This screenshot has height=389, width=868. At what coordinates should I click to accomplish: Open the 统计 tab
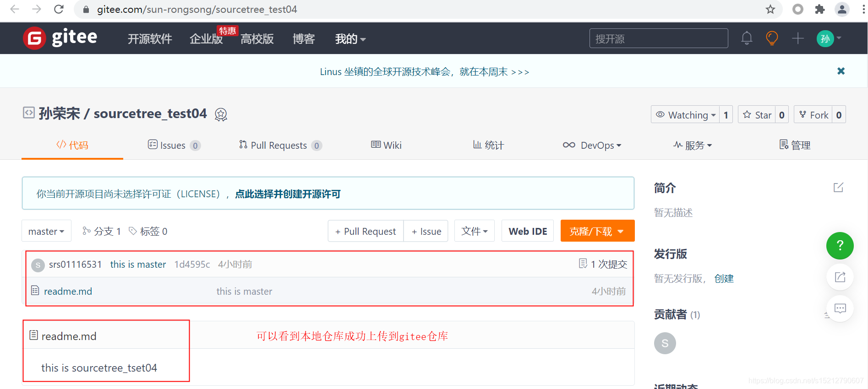(488, 145)
